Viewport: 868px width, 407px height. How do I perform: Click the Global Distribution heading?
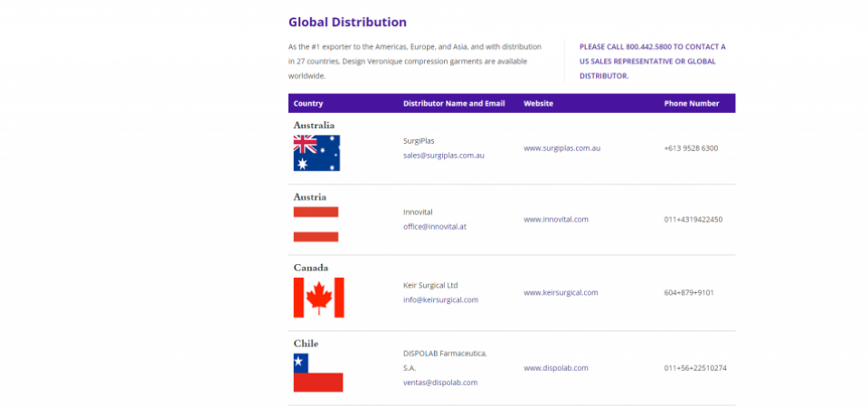347,22
